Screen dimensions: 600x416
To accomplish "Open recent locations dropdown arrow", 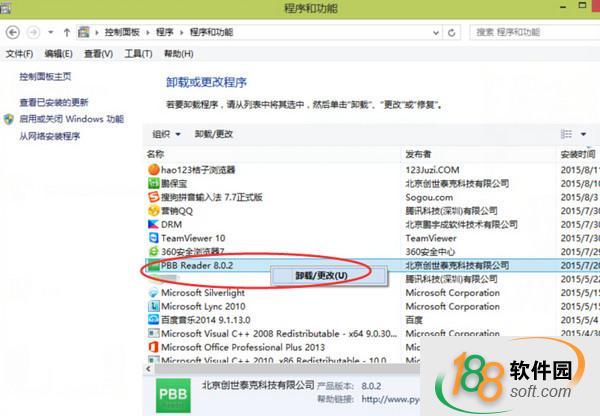I will point(51,33).
